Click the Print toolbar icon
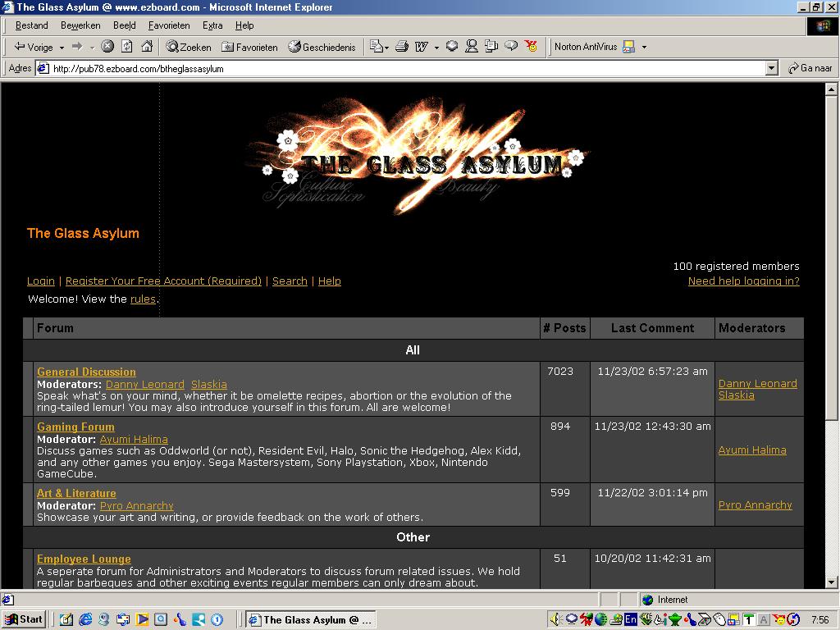This screenshot has height=630, width=840. (402, 47)
